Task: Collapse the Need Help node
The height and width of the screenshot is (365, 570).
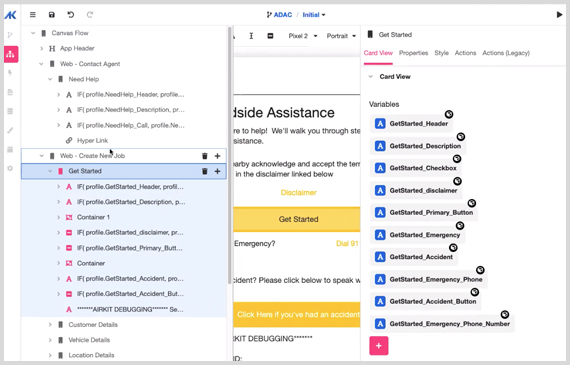Action: pos(50,79)
